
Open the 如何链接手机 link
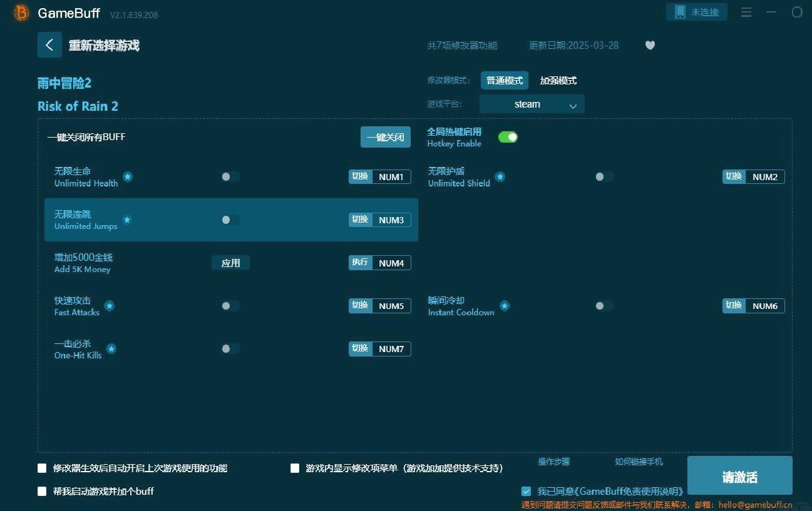639,462
